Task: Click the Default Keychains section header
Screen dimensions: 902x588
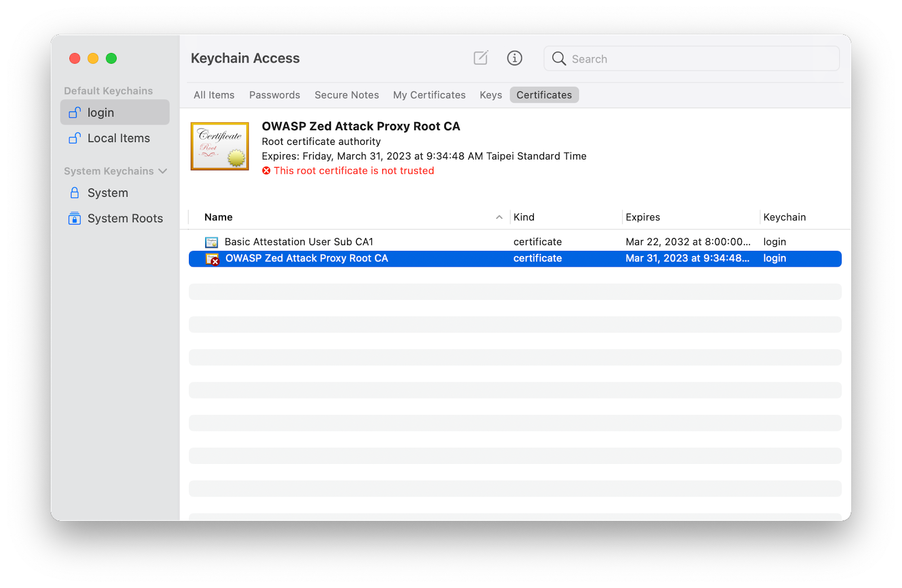Action: coord(108,91)
